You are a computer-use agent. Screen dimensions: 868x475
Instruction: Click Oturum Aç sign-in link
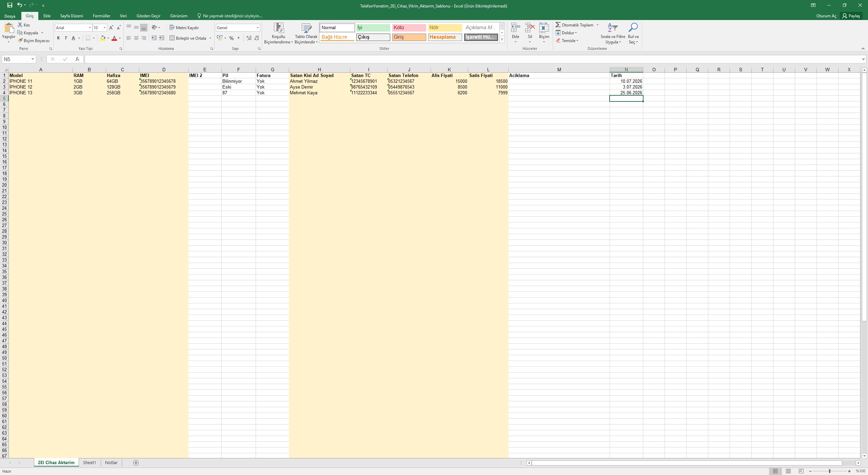point(826,16)
